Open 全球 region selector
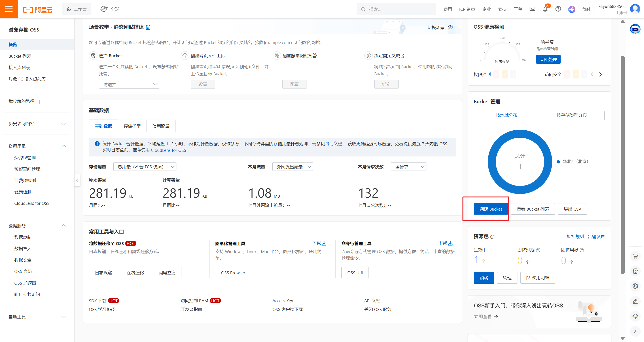Viewport: 644px width, 342px height. (x=110, y=9)
